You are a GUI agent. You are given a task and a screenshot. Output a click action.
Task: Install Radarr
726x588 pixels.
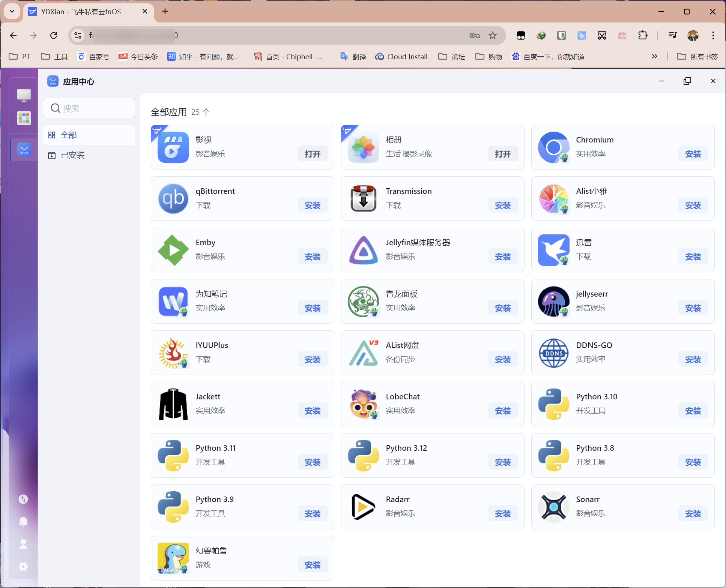click(x=503, y=514)
